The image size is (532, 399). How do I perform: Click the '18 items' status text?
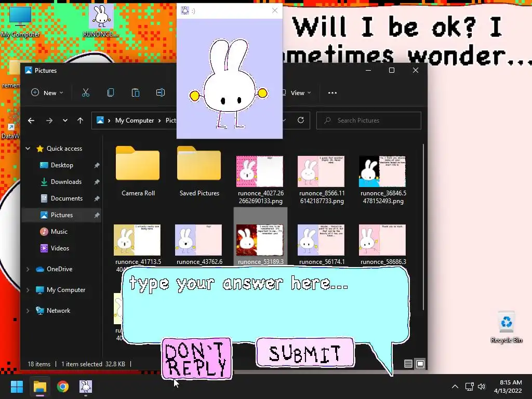coord(39,364)
